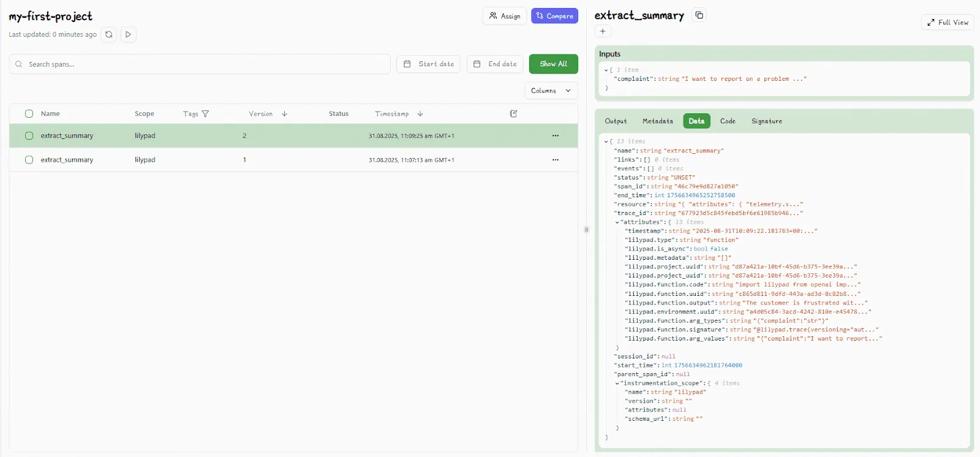Screen dimensions: 980x457
Task: Check the version 2 extract_summary row checkbox
Action: 29,136
